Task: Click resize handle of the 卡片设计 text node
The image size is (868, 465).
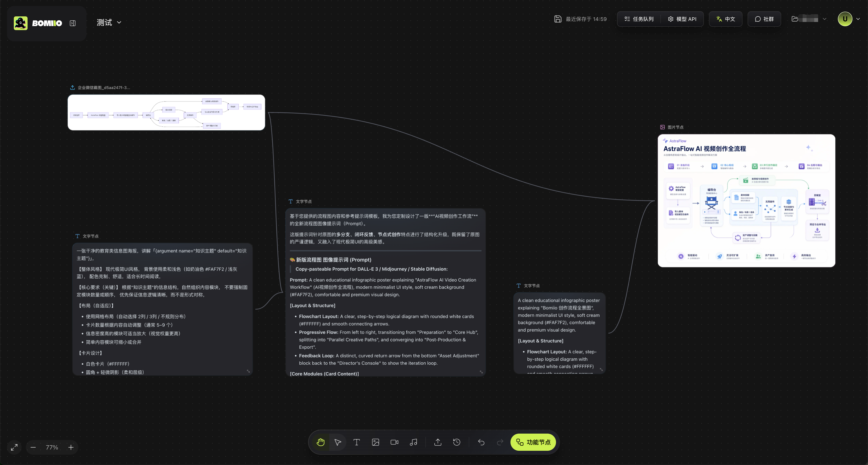Action: click(248, 371)
